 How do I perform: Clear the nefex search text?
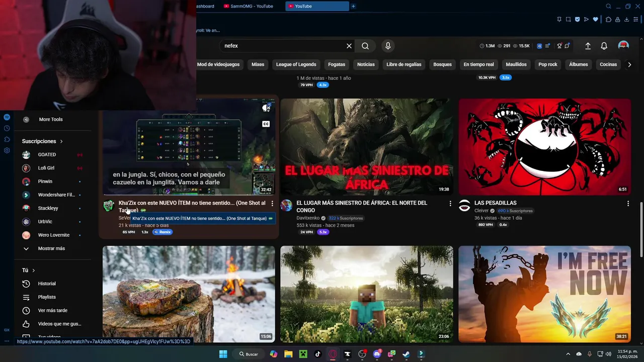point(349,46)
